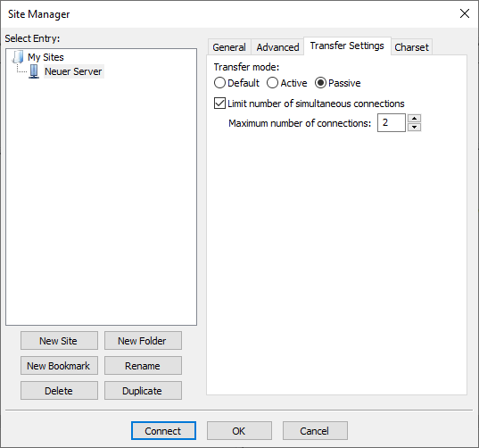Select the Neuer Server entry
Viewport: 479px width, 448px height.
point(73,71)
